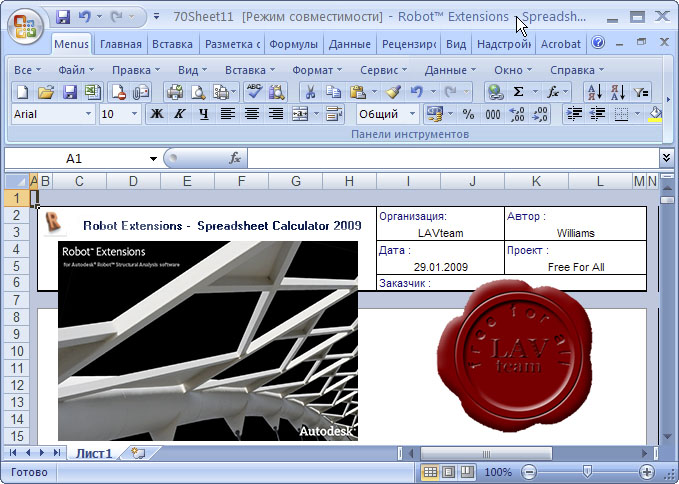Screen dimensions: 679x484
Task: Cut selection with scissors icon
Action: pos(310,92)
